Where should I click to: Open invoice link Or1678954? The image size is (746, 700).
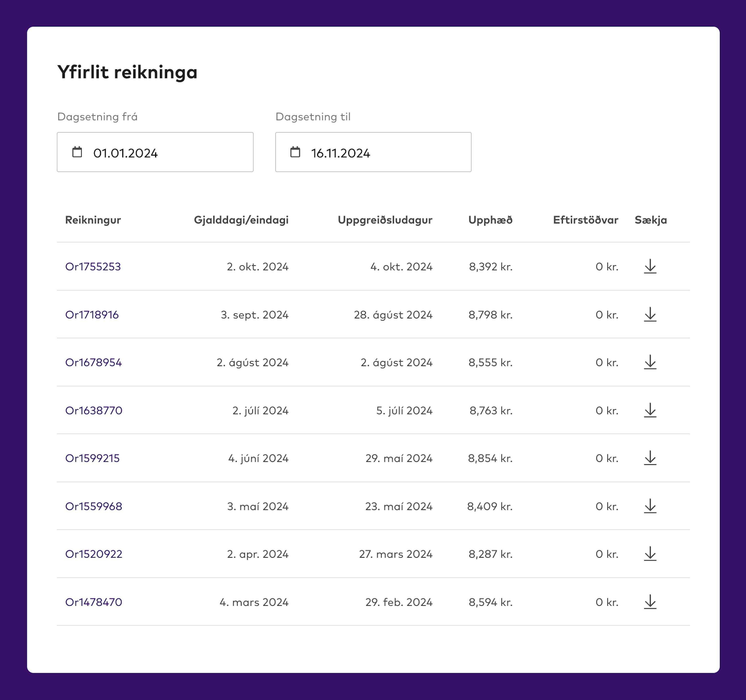[93, 363]
